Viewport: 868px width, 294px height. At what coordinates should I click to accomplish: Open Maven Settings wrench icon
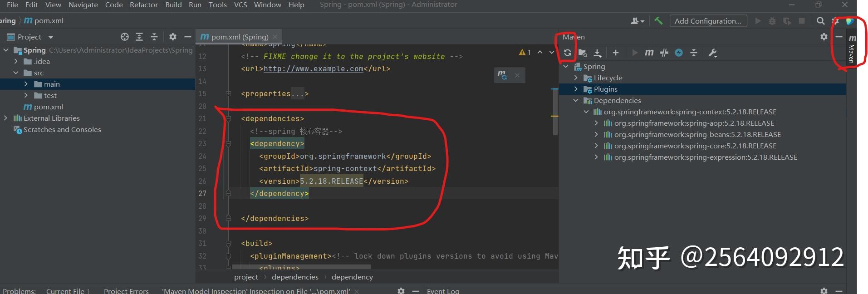[712, 53]
